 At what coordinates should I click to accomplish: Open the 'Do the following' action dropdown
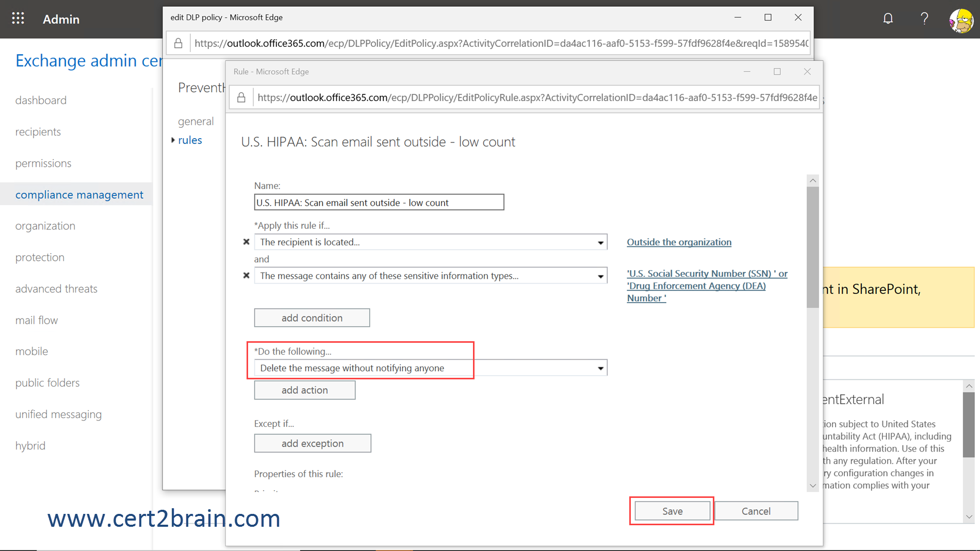[x=431, y=368]
